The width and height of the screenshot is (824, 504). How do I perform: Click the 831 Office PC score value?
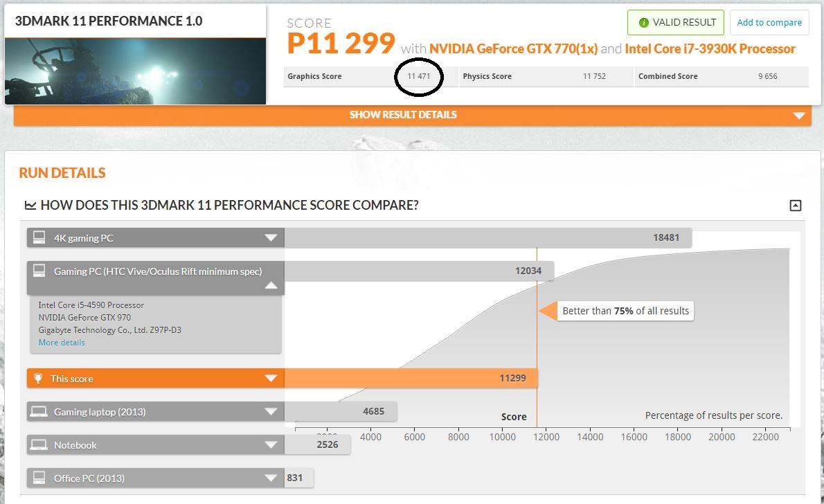pyautogui.click(x=295, y=478)
